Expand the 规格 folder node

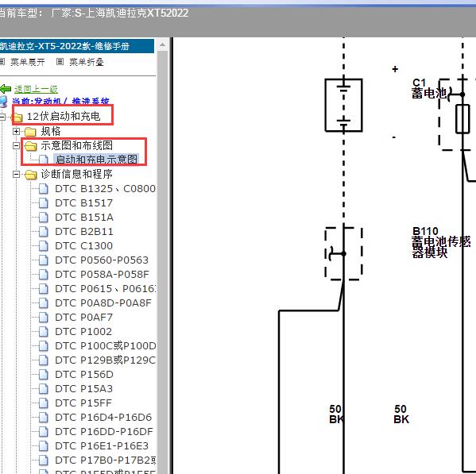pos(17,131)
